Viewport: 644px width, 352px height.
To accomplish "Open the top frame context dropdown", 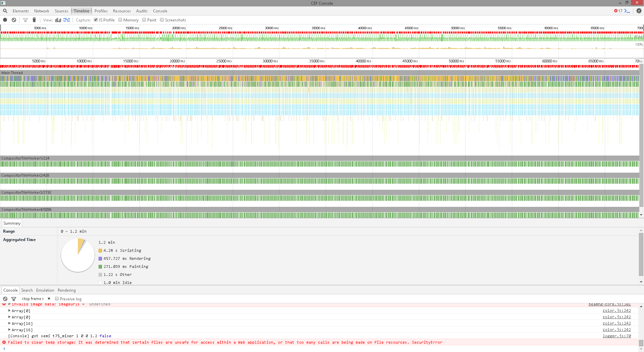I will coord(36,299).
